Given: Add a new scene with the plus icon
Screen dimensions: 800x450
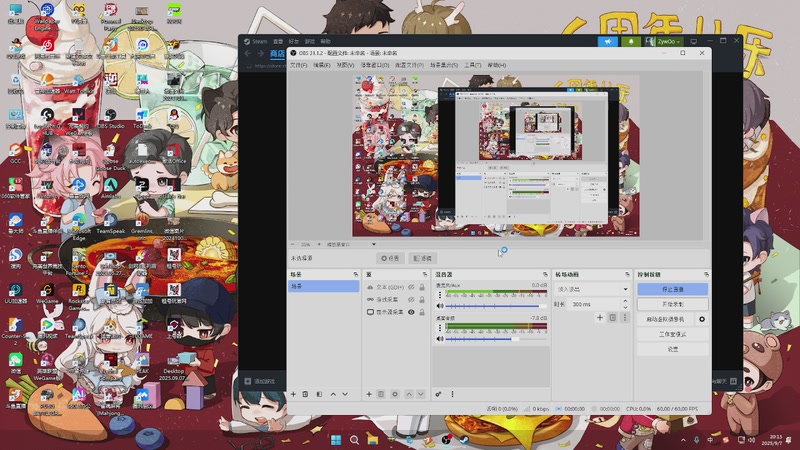Looking at the screenshot, I should point(293,394).
